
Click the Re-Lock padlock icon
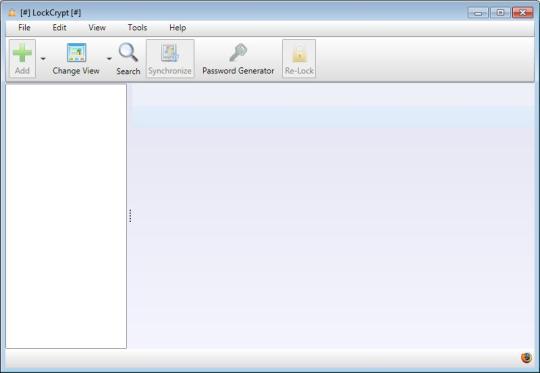click(299, 54)
